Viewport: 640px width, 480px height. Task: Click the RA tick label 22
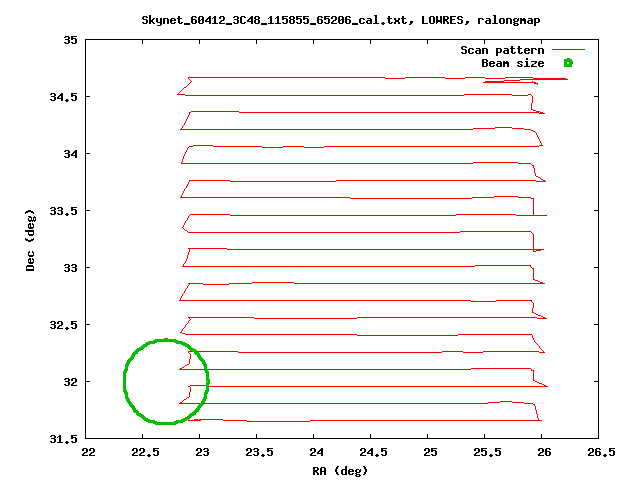(x=88, y=452)
